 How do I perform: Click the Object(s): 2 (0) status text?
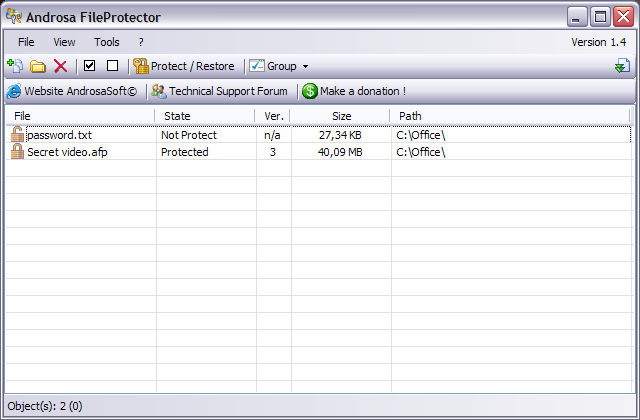[x=45, y=406]
